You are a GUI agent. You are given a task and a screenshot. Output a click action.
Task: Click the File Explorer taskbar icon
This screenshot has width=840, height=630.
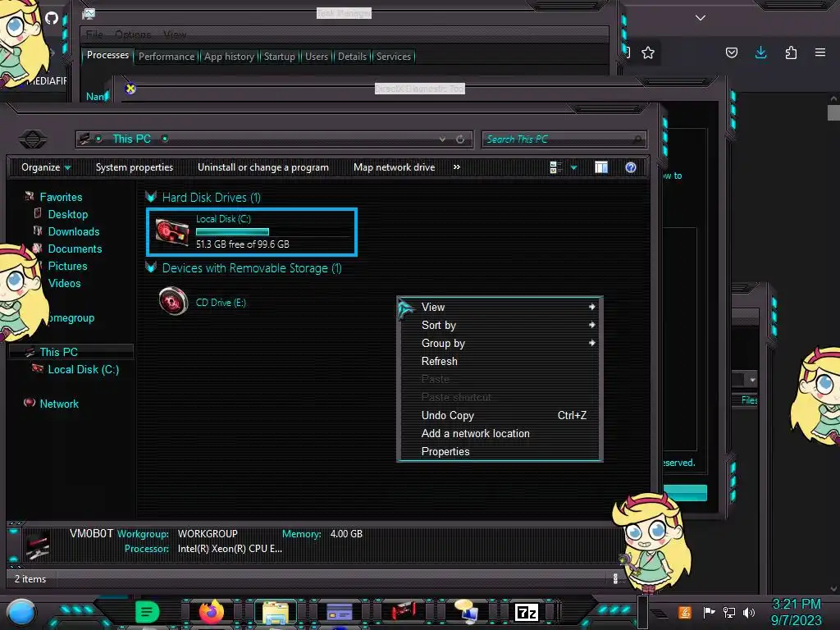pos(276,613)
